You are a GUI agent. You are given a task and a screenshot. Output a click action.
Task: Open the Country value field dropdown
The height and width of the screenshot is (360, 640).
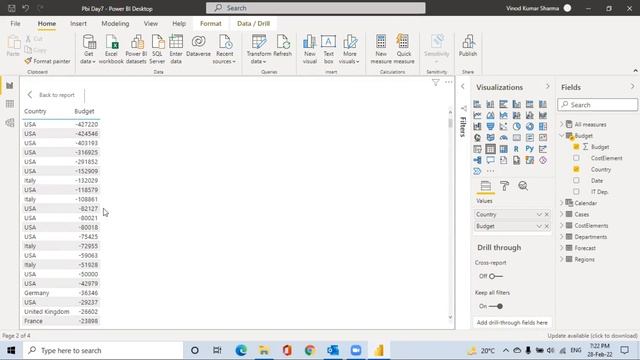539,214
